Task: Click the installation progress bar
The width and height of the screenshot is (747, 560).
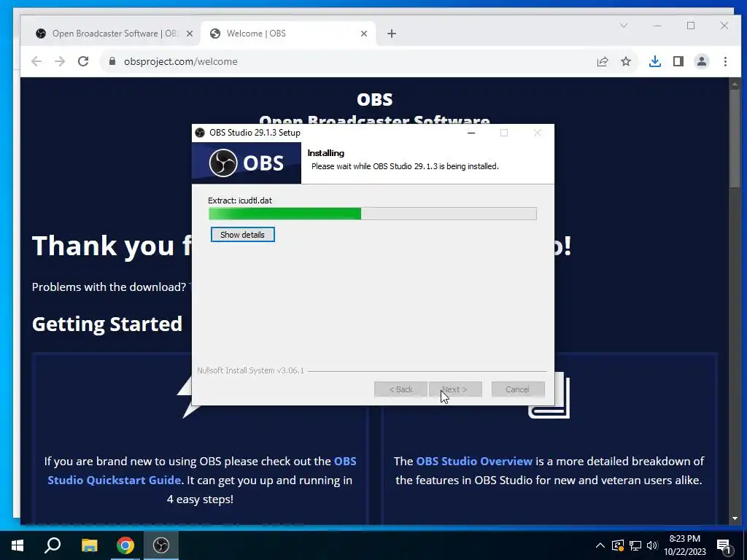Action: (x=373, y=214)
